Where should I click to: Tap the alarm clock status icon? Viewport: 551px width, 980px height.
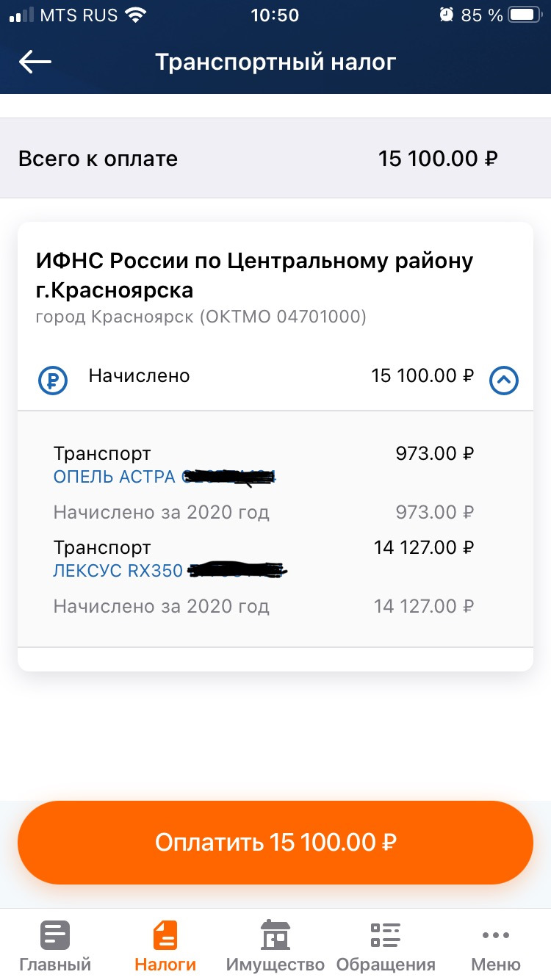point(446,15)
